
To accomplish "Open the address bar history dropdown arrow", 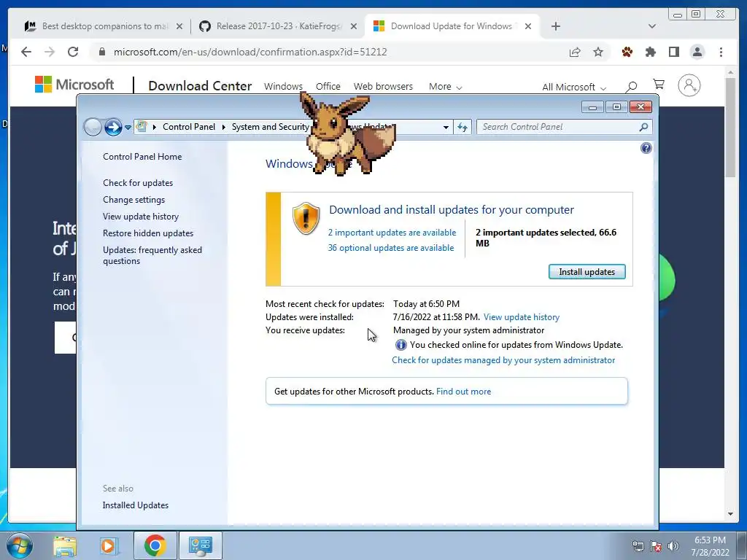I will coord(446,127).
